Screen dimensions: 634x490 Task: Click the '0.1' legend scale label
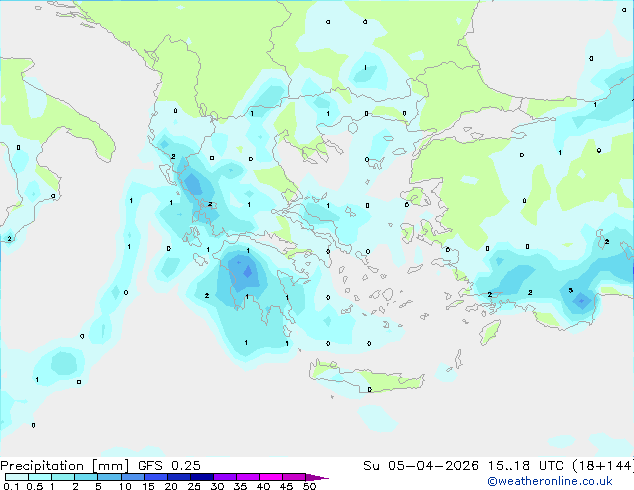coord(11,486)
